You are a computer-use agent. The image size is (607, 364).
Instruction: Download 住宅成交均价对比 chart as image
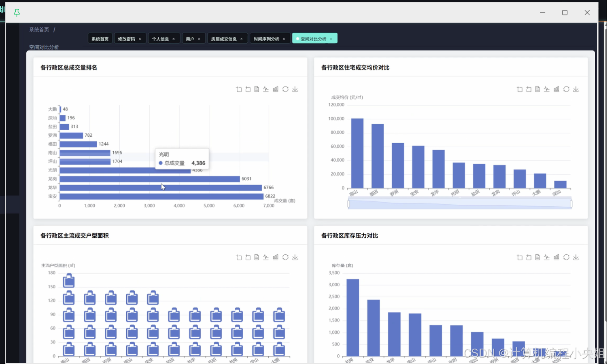(576, 89)
